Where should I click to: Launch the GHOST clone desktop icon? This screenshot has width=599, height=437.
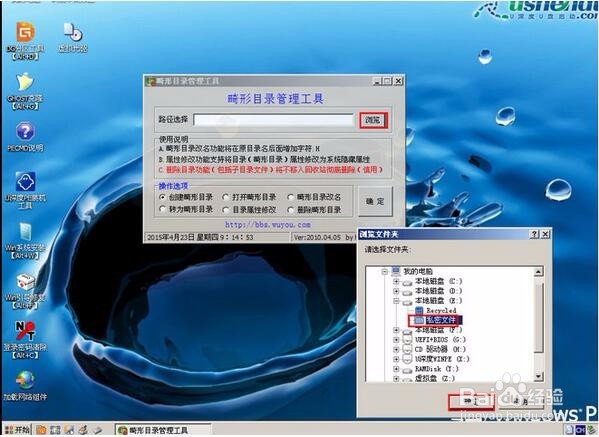25,82
